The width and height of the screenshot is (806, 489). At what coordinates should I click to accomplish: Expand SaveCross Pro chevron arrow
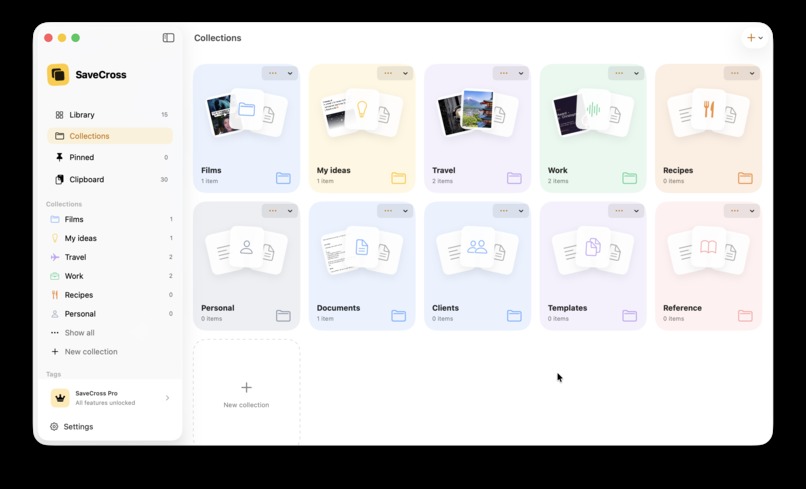tap(168, 398)
